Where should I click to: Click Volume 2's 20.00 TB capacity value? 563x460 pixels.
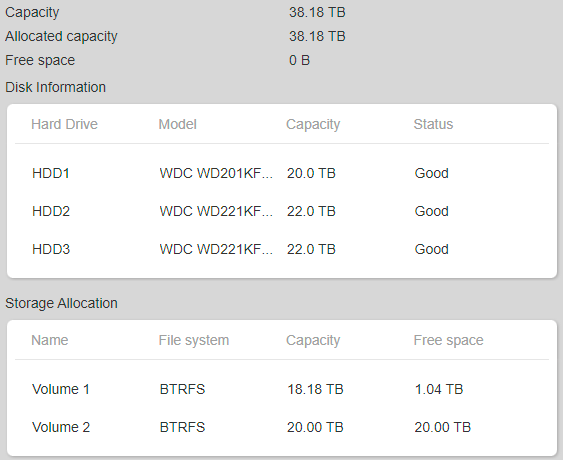pyautogui.click(x=315, y=427)
